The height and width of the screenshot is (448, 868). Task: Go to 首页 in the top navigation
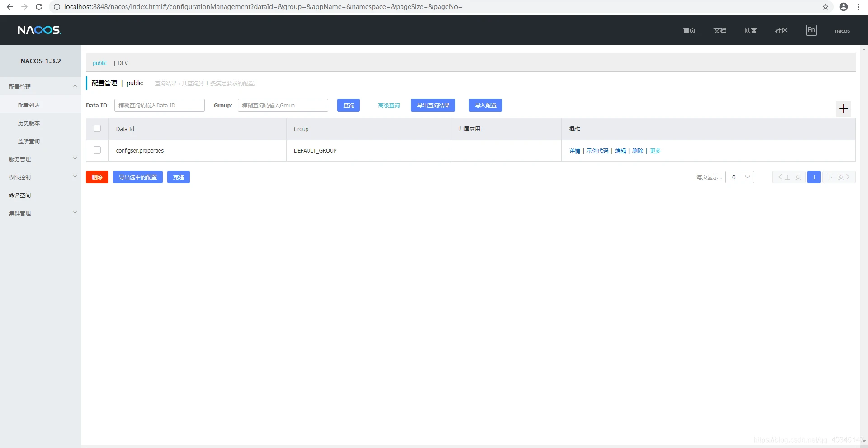point(689,30)
